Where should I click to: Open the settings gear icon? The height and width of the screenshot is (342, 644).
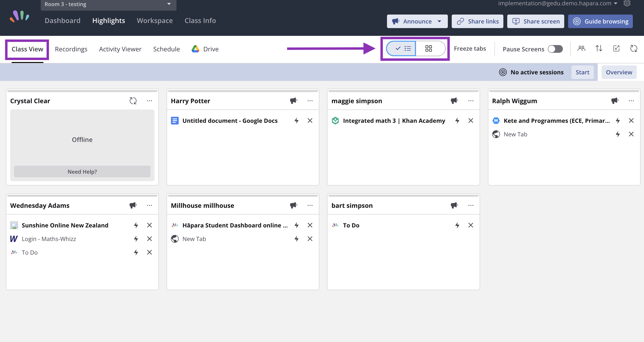tap(627, 3)
